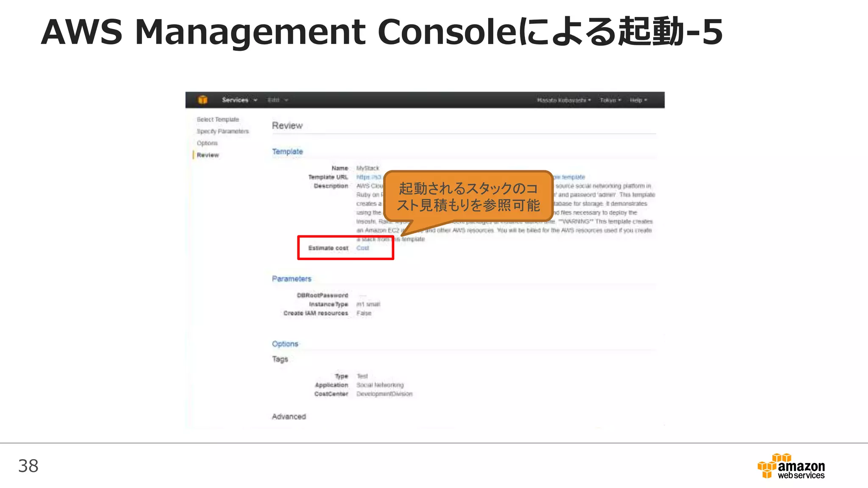Expand the Masato Kobayashi account menu

click(564, 100)
